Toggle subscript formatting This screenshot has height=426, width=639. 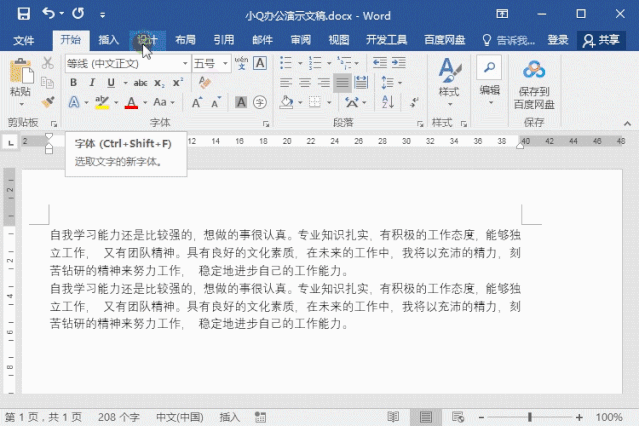[159, 83]
